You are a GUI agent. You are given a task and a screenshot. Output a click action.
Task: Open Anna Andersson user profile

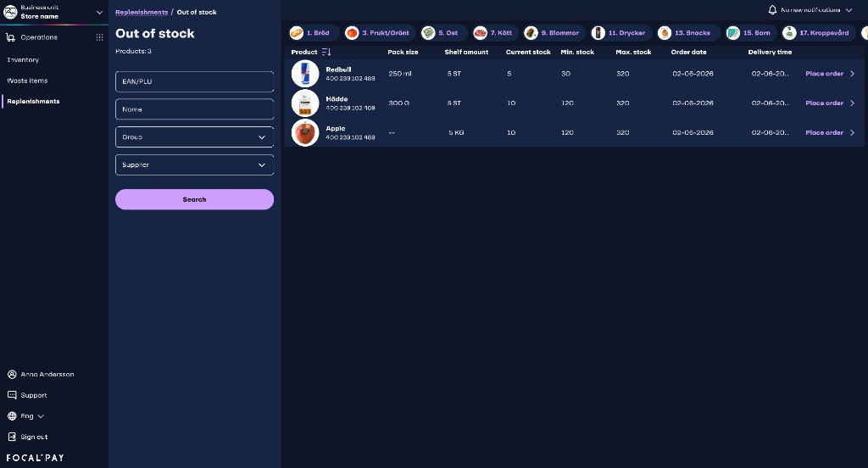coord(47,375)
